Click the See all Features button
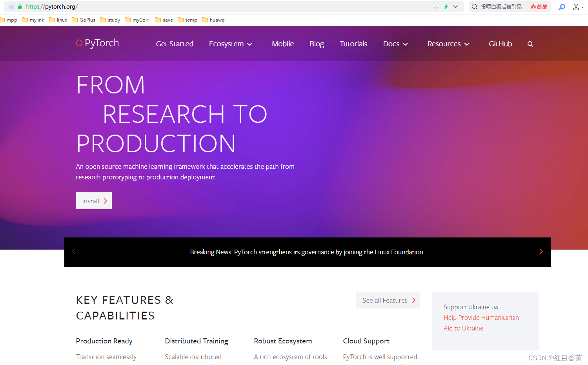This screenshot has height=365, width=588. pyautogui.click(x=388, y=300)
